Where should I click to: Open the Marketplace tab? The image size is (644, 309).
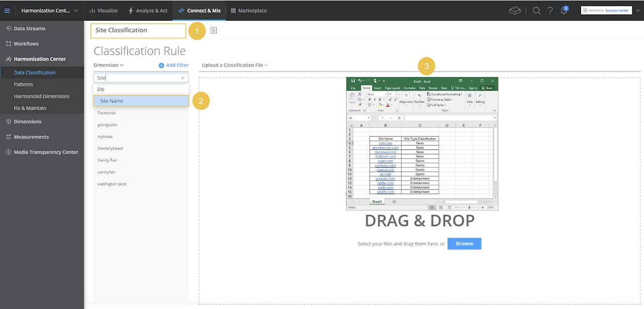point(249,11)
